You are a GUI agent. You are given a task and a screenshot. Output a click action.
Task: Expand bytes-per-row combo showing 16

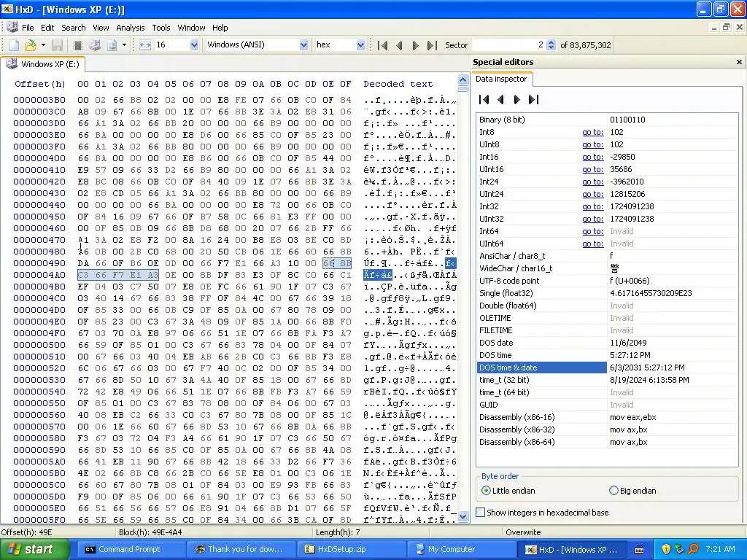coord(194,44)
